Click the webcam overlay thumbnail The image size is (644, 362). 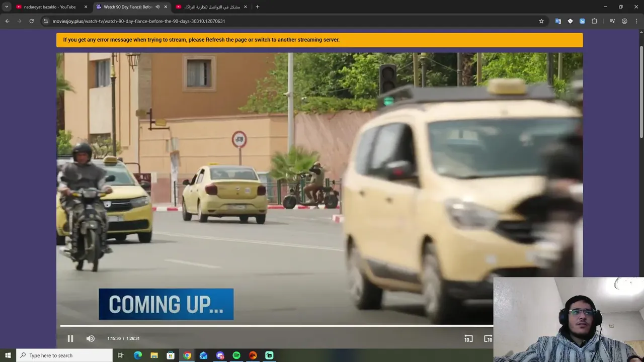point(569,320)
